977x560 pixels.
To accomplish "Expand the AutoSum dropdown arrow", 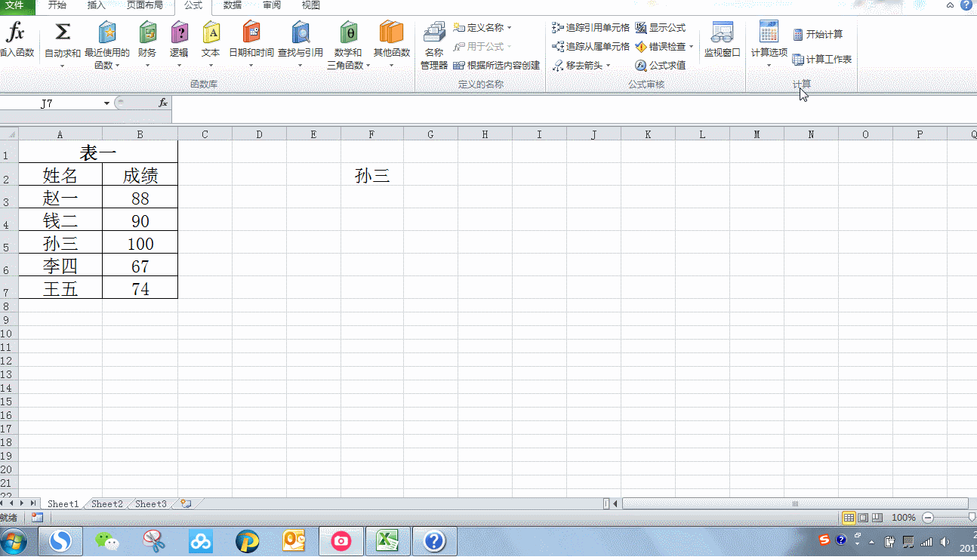I will click(x=63, y=66).
